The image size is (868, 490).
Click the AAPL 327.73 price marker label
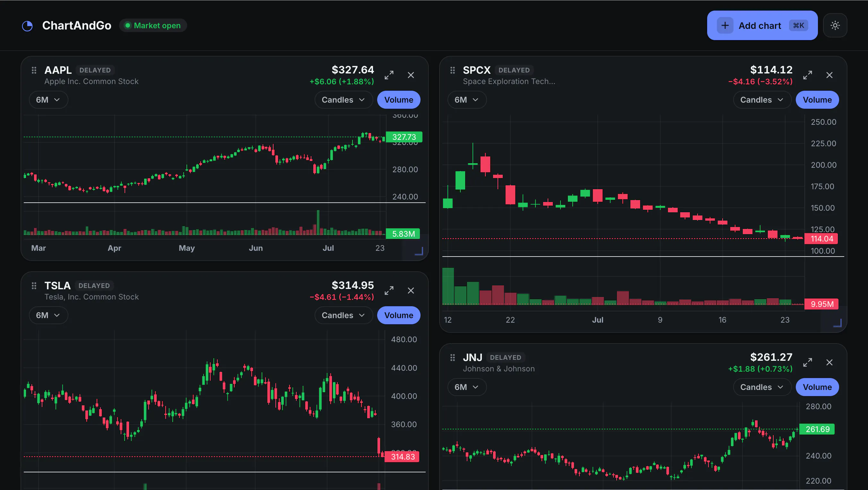point(404,137)
